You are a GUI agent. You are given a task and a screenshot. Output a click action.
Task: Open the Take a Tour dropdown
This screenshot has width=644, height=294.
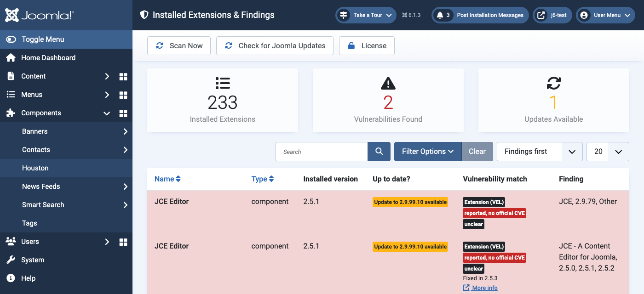[x=366, y=15]
